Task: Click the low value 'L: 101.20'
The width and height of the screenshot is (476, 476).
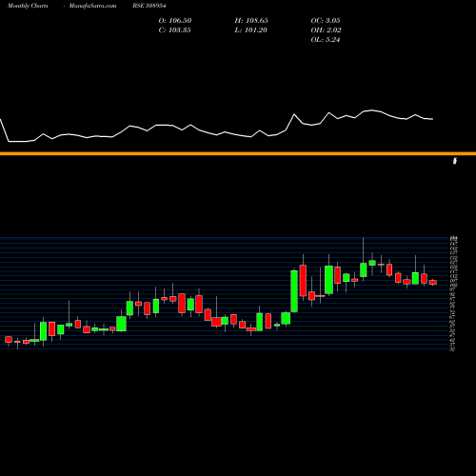Action: click(x=250, y=30)
